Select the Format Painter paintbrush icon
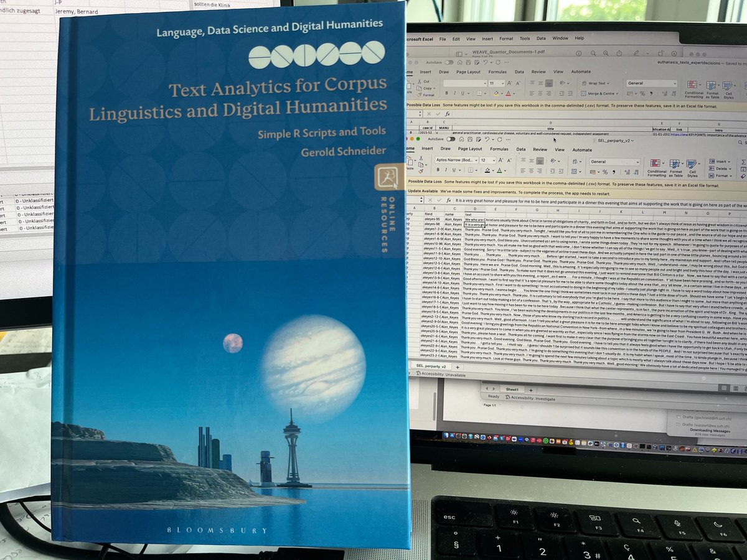This screenshot has width=747, height=560. 420,170
